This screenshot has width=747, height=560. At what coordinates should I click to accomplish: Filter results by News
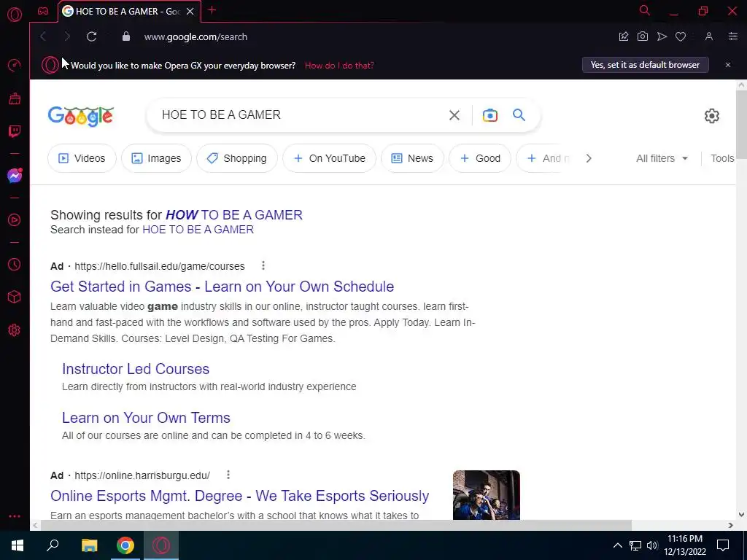pyautogui.click(x=412, y=158)
